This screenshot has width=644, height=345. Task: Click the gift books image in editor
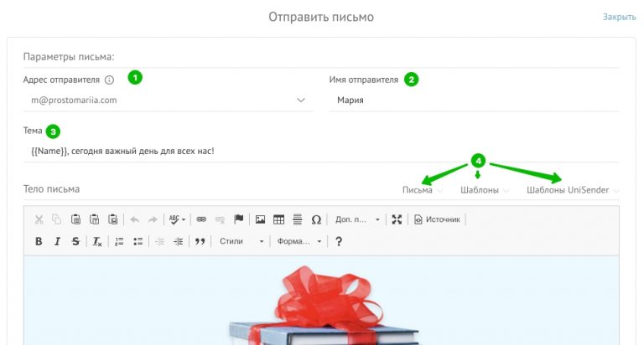coord(325,306)
